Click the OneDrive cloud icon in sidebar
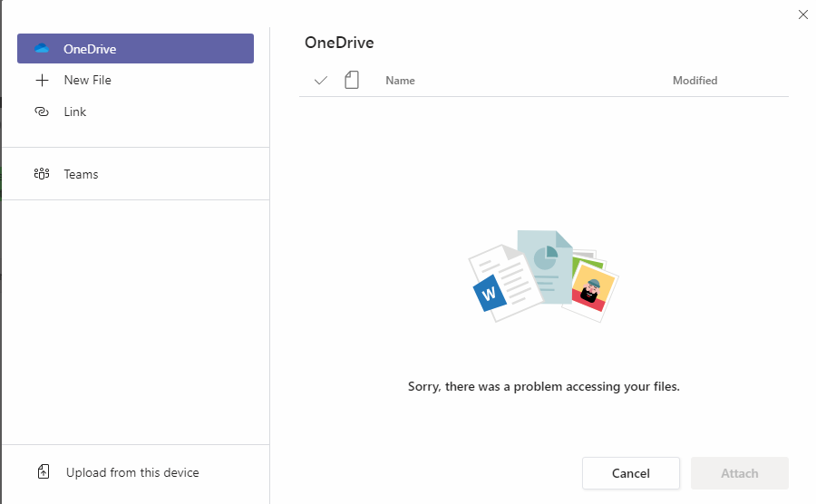Viewport: 816px width, 504px height. tap(42, 48)
